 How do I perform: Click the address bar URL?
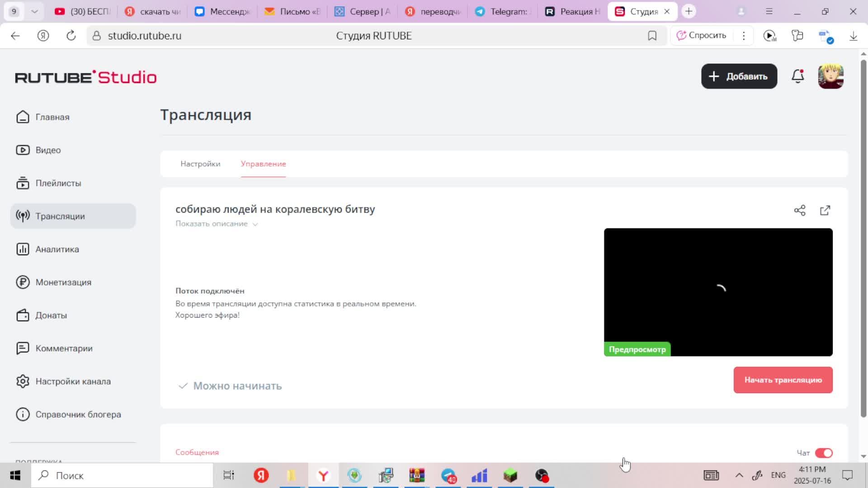pyautogui.click(x=145, y=36)
